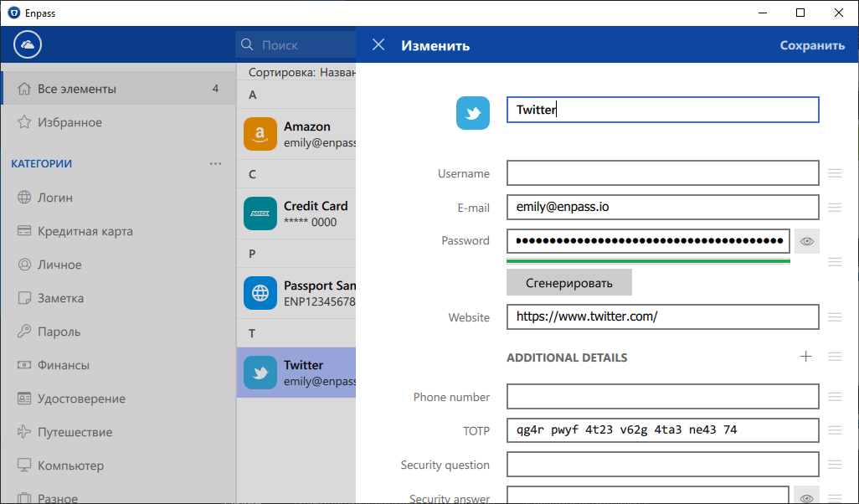The width and height of the screenshot is (859, 504).
Task: Select the Passport globe icon
Action: 260,293
